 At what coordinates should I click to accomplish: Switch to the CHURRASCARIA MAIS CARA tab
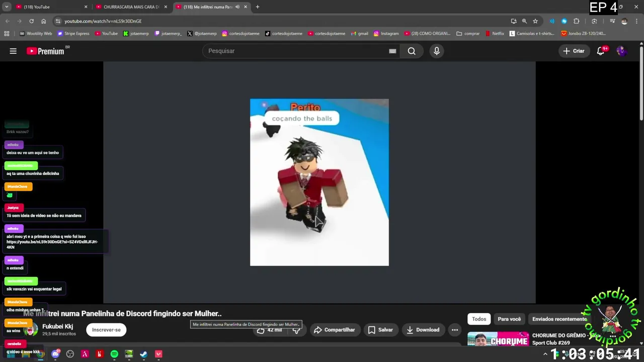131,7
